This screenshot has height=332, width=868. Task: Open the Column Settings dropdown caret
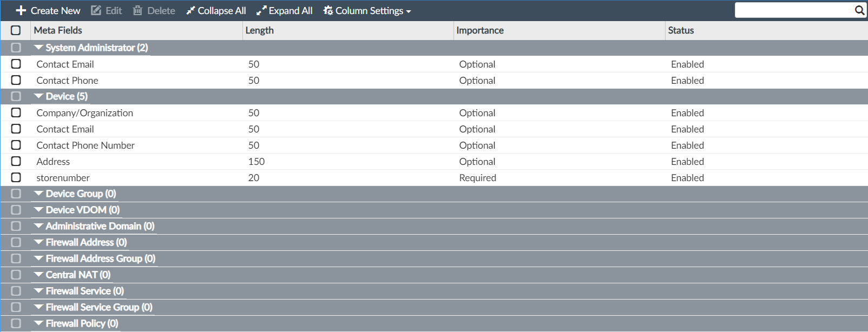tap(409, 11)
